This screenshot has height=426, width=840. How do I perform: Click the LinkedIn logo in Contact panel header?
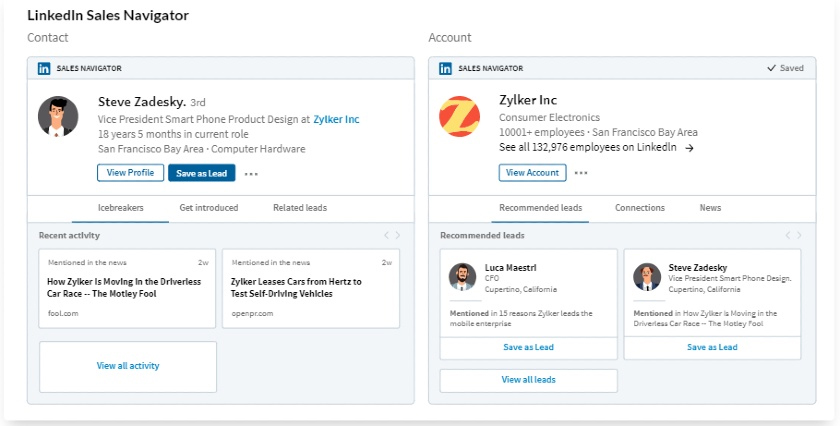click(44, 69)
